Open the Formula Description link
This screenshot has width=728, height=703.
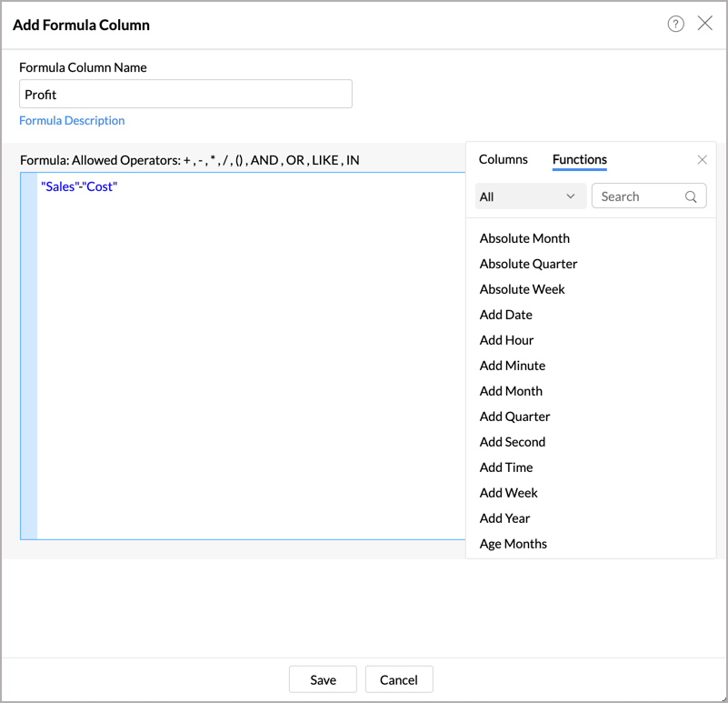(x=72, y=121)
